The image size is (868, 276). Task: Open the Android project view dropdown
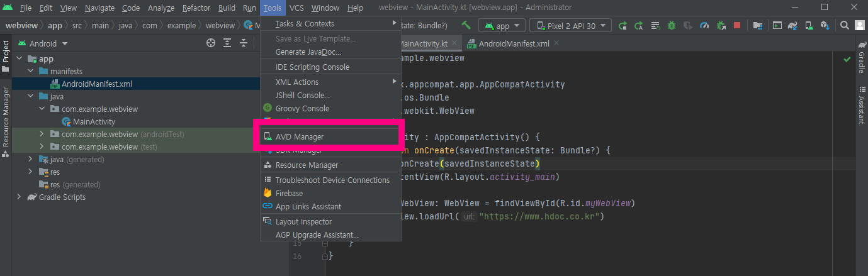(43, 43)
